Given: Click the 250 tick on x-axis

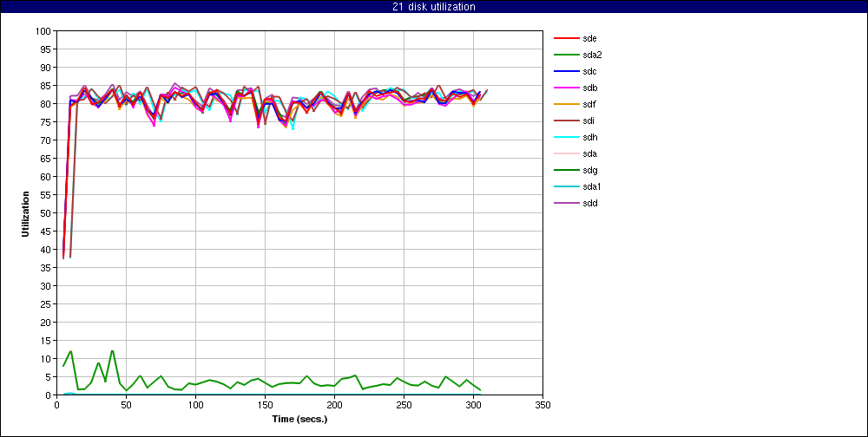Looking at the screenshot, I should [x=404, y=404].
